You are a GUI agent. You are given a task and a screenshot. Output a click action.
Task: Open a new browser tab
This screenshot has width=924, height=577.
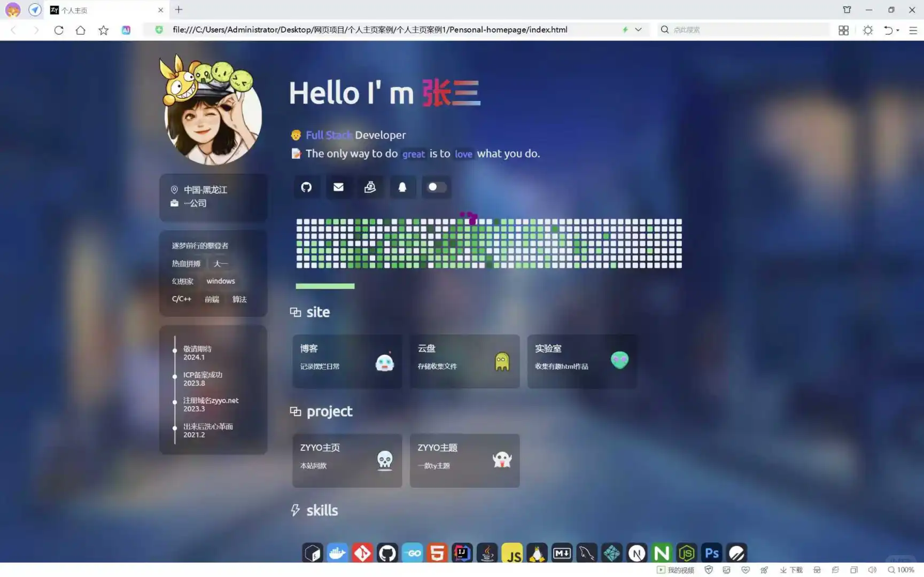click(x=178, y=10)
